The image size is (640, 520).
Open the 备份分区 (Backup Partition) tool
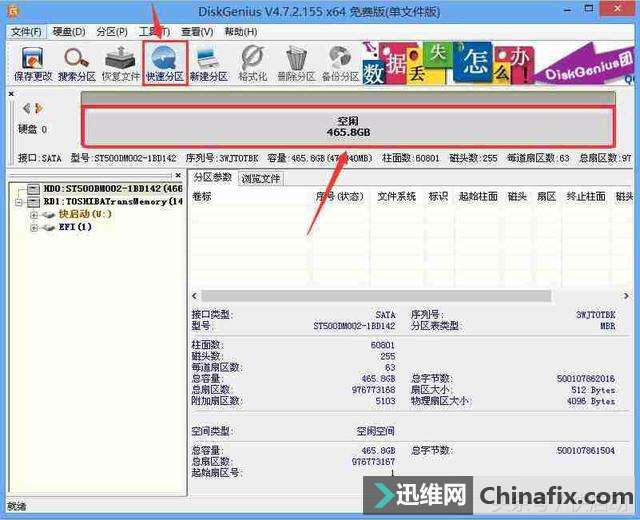pos(340,62)
